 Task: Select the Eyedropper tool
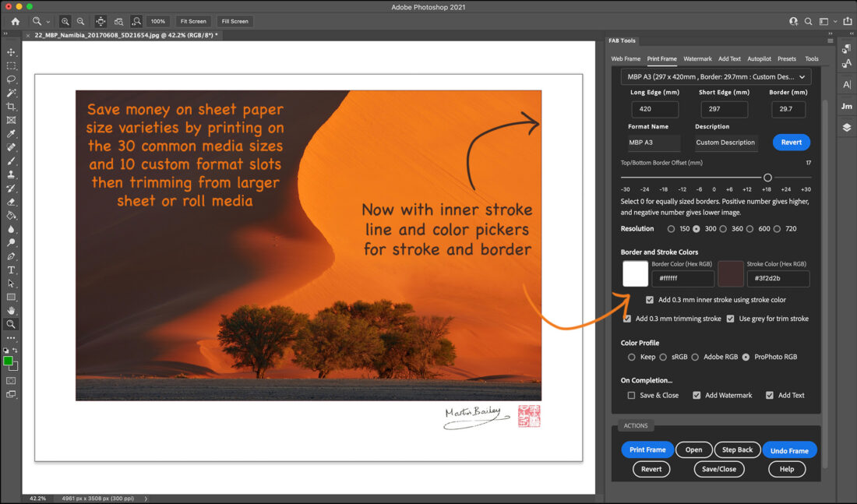click(11, 134)
